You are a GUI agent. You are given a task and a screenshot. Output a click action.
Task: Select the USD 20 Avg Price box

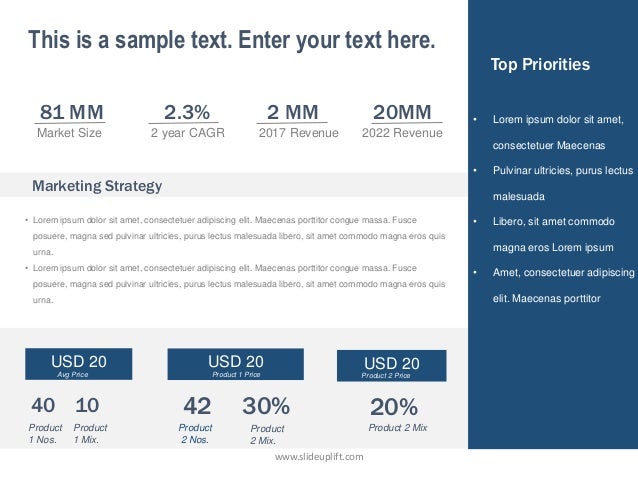(79, 364)
